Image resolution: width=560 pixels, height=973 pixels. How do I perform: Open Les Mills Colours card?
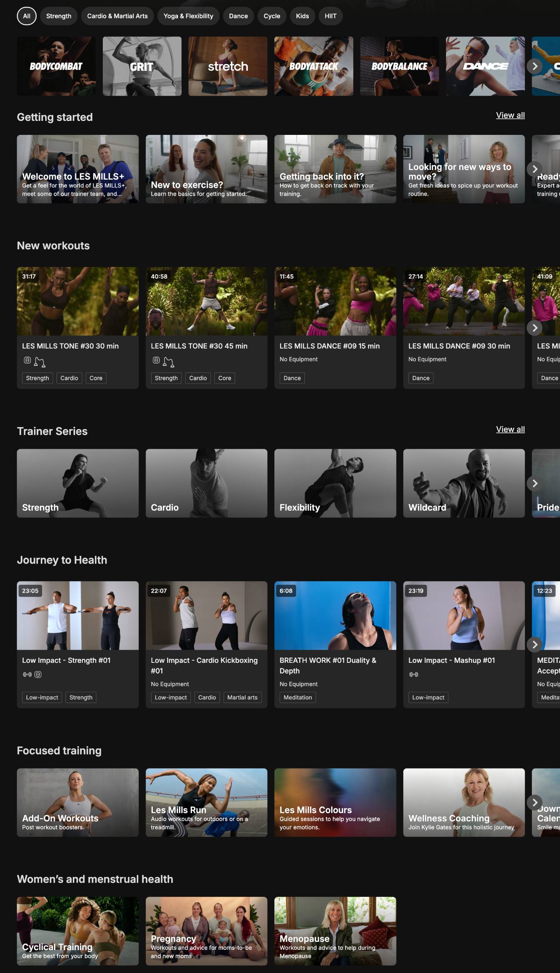pyautogui.click(x=335, y=802)
